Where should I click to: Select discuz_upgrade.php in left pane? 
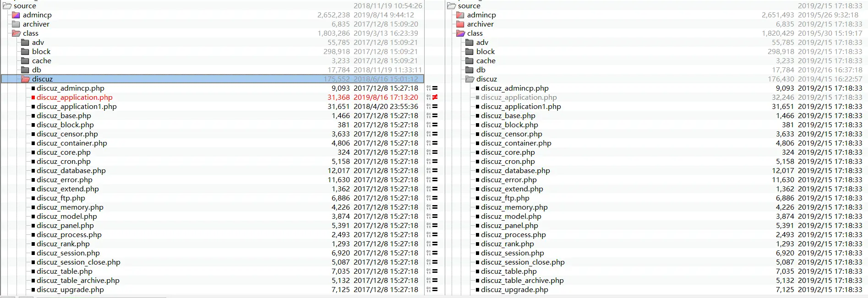point(71,290)
